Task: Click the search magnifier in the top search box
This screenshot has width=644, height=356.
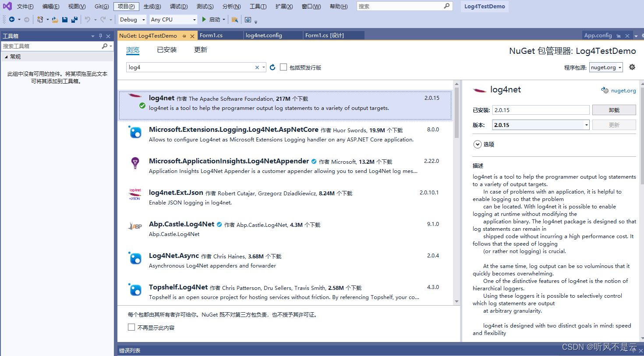Action: pyautogui.click(x=446, y=6)
